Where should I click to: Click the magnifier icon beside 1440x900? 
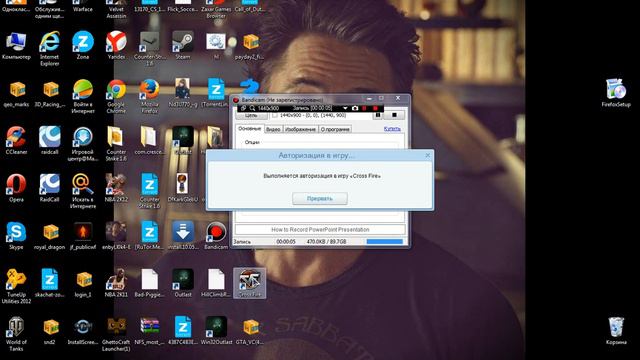(252, 108)
